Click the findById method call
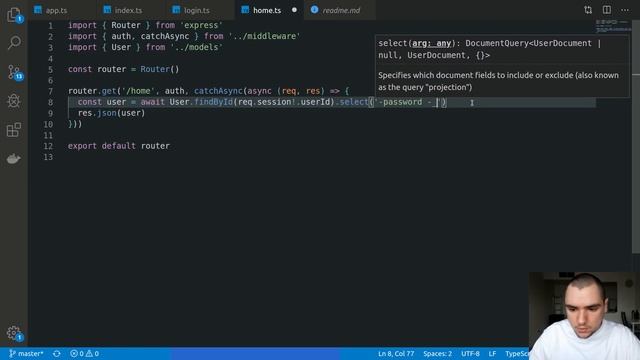 (x=213, y=102)
